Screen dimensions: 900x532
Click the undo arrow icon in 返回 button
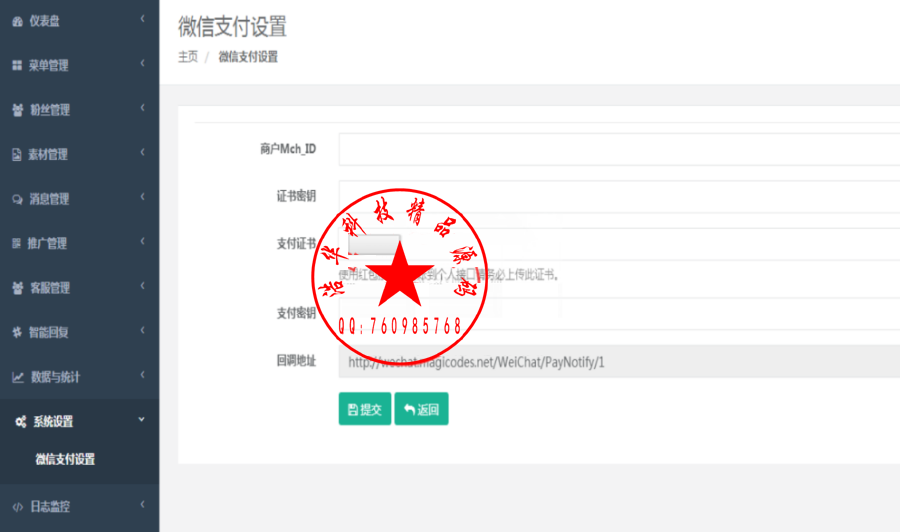tap(409, 409)
